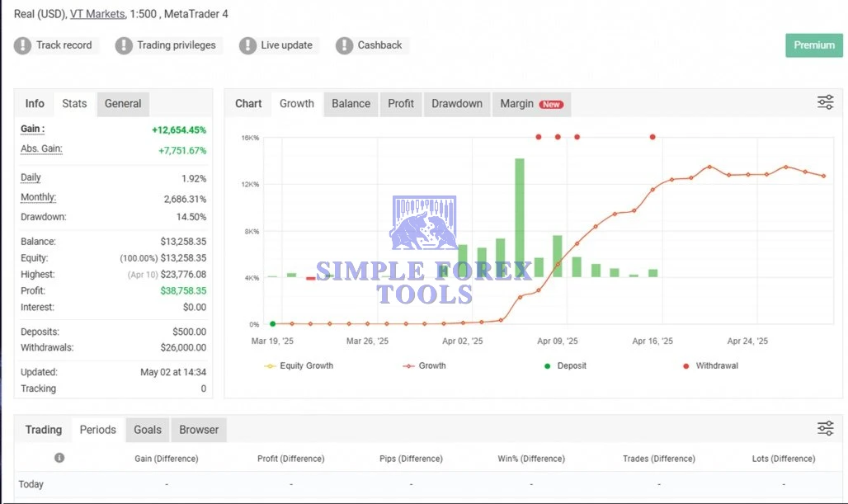Open Trading panel settings sliders icon
The width and height of the screenshot is (848, 504).
[x=825, y=428]
